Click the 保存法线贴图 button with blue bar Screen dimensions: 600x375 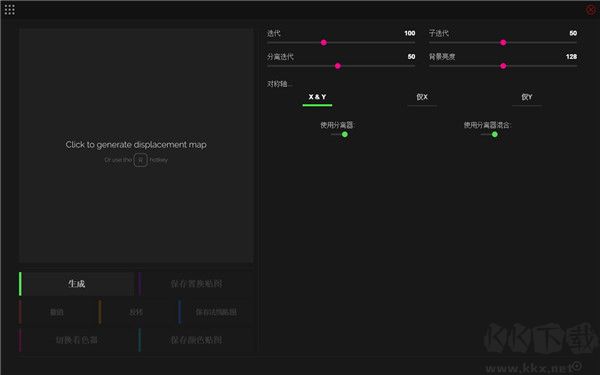[x=216, y=312]
